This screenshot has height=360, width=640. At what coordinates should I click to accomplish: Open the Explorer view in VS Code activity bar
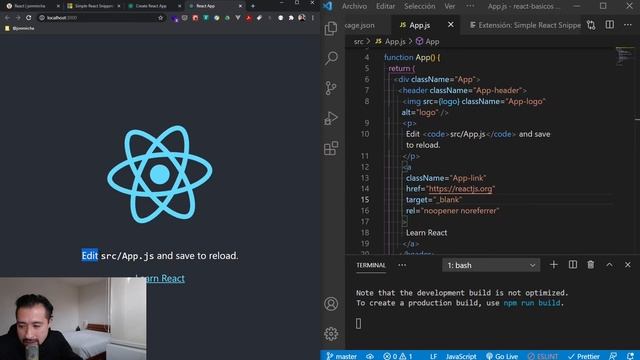point(331,28)
